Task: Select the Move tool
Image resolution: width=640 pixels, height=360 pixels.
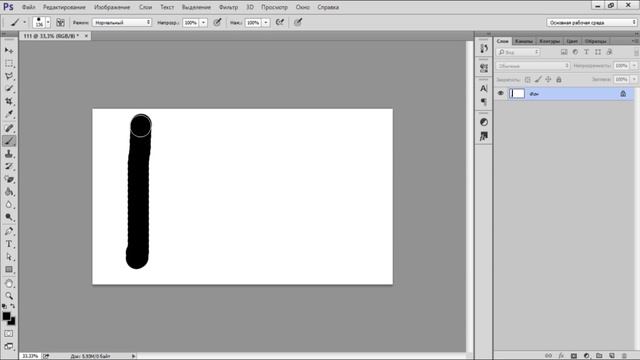Action: point(9,51)
